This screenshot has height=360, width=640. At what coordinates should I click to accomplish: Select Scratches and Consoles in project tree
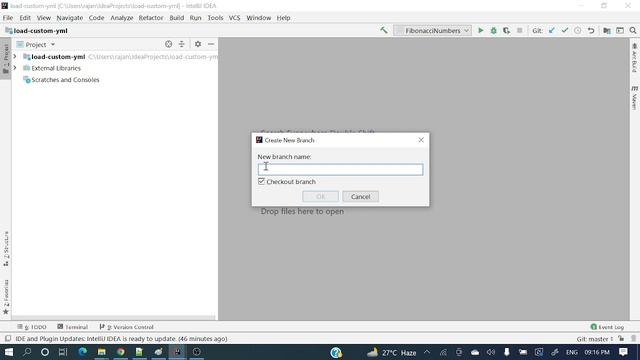pyautogui.click(x=65, y=80)
